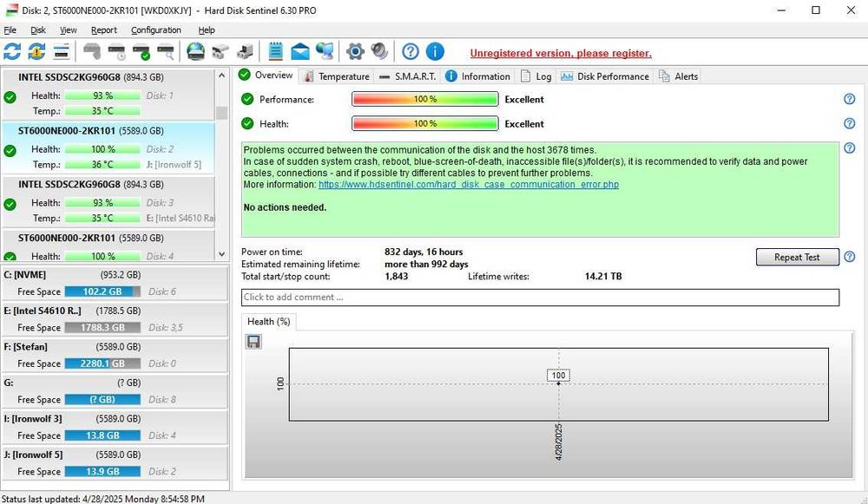868x504 pixels.
Task: Click refresh icon with yellow warning sign
Action: [36, 51]
